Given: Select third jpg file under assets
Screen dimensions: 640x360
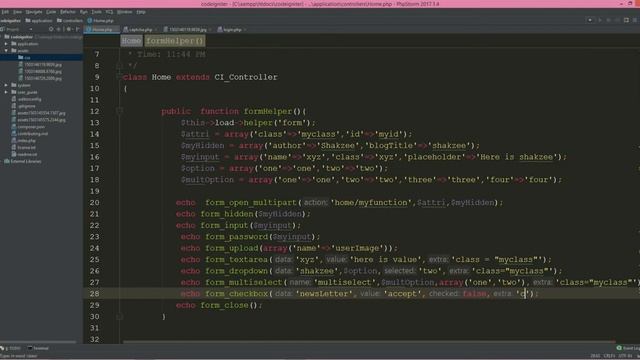Looking at the screenshot, I should tap(41, 78).
